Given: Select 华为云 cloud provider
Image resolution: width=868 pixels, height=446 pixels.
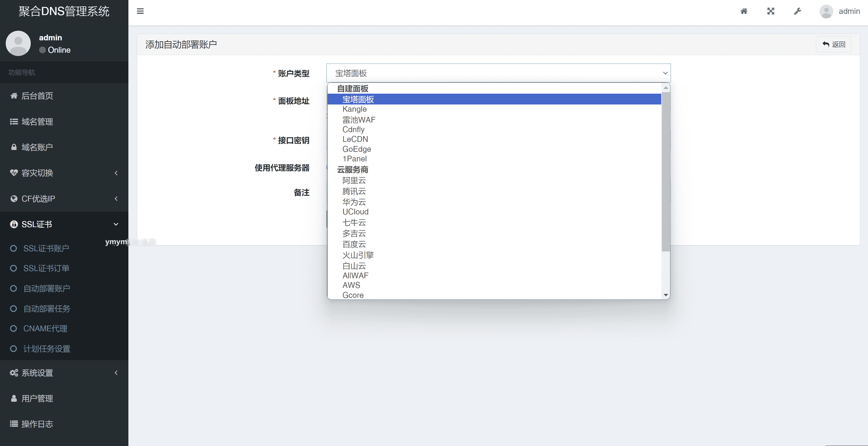Looking at the screenshot, I should pos(494,202).
